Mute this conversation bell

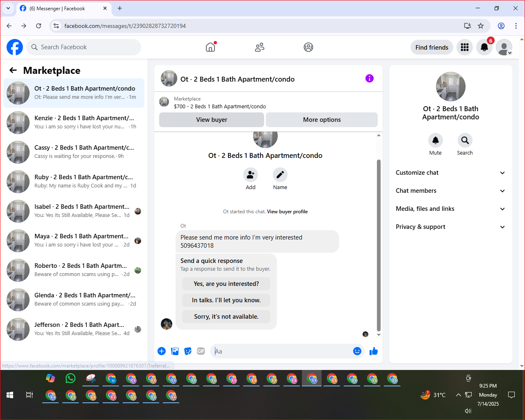point(436,140)
